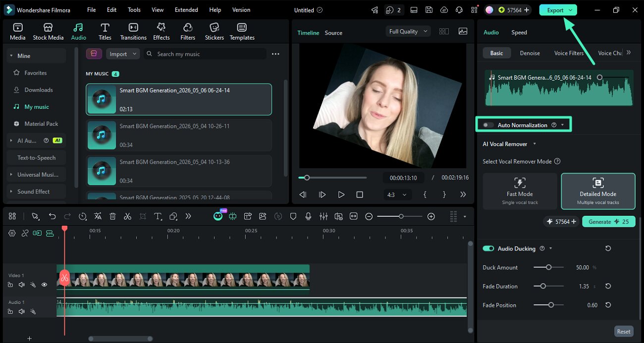Mute the Audio 1 track
The image size is (644, 343).
pos(21,311)
